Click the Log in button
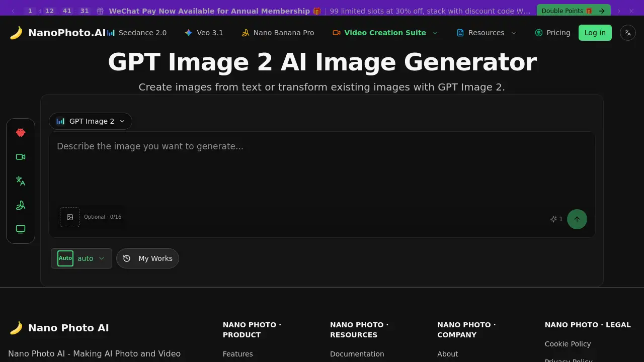Screen dimensions: 644x362 [x=595, y=33]
